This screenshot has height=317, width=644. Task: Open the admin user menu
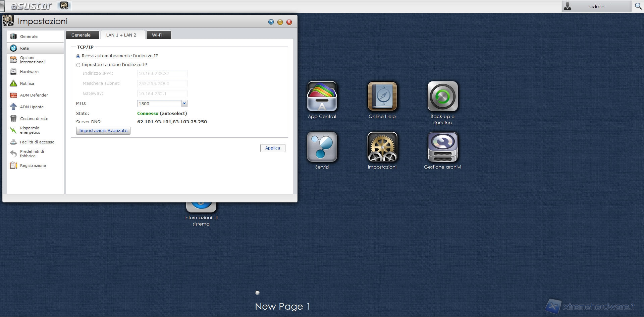click(x=596, y=6)
